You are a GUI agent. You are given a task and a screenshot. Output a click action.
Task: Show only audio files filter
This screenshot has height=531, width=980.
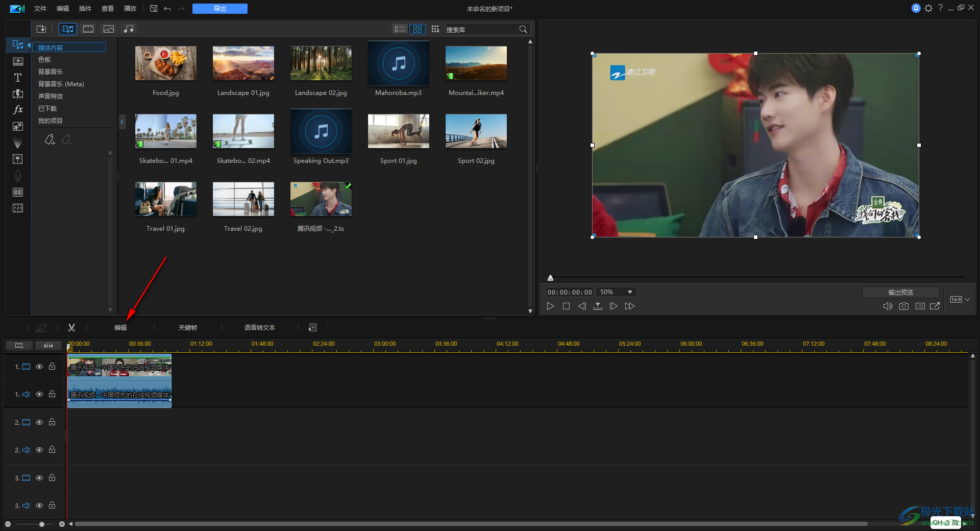(x=129, y=29)
